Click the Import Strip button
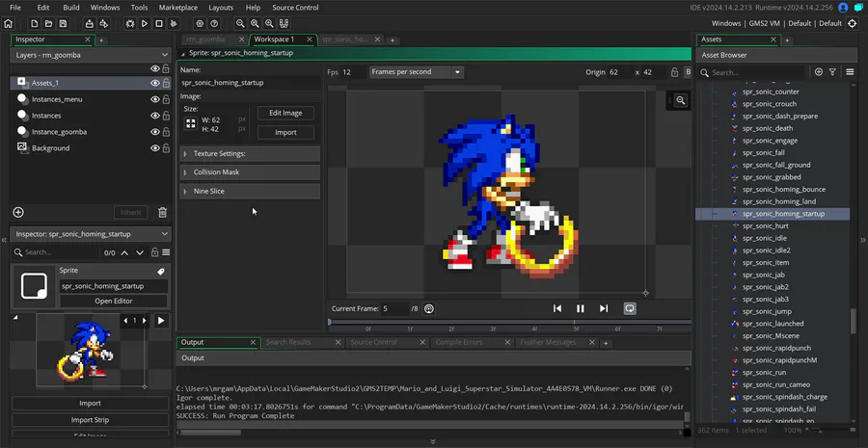 (90, 420)
